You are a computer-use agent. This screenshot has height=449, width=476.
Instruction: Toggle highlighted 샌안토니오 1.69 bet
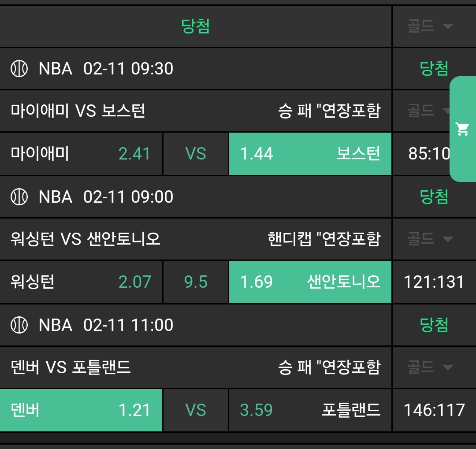[x=310, y=282]
